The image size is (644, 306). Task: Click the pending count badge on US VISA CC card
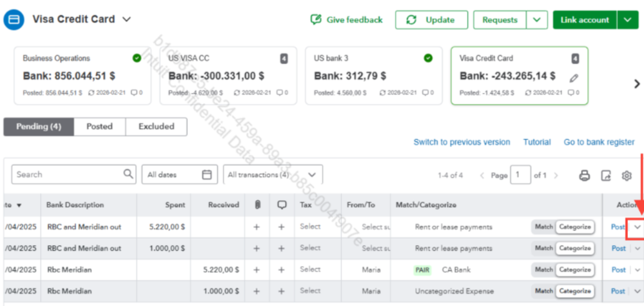[x=284, y=59]
